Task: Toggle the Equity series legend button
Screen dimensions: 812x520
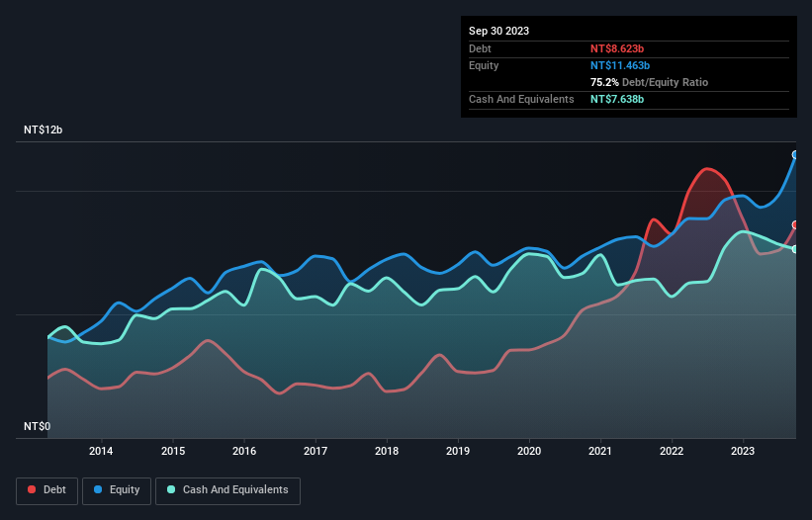Action: 117,490
